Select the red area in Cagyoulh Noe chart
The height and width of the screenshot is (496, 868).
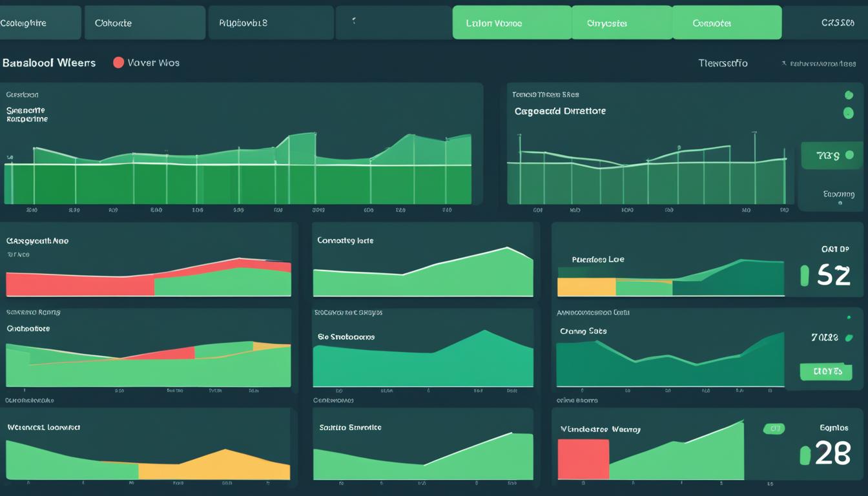[x=80, y=284]
